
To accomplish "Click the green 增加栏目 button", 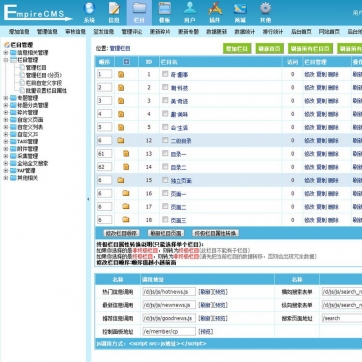I will (237, 48).
